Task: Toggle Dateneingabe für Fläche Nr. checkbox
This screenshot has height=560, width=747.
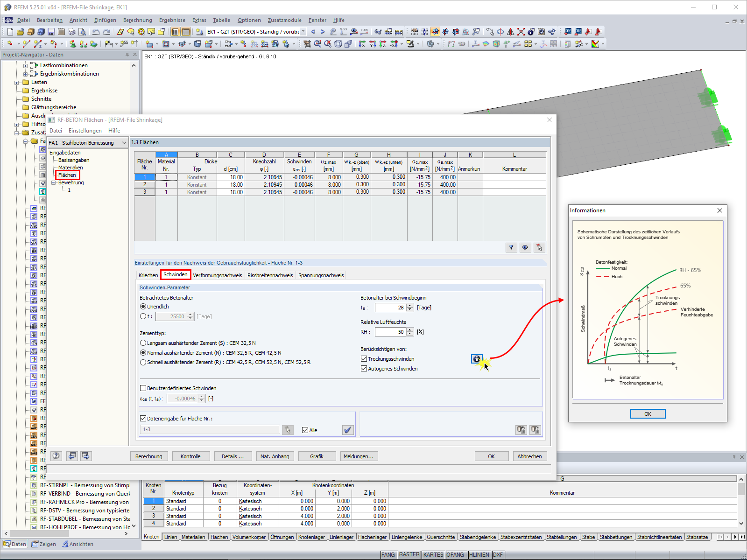Action: click(x=143, y=419)
